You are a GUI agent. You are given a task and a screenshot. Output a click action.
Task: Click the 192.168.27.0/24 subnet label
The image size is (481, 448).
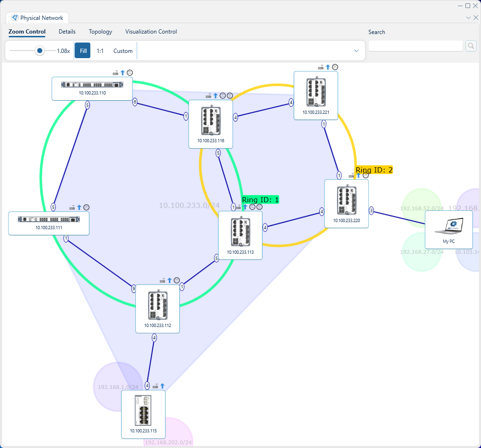[422, 252]
